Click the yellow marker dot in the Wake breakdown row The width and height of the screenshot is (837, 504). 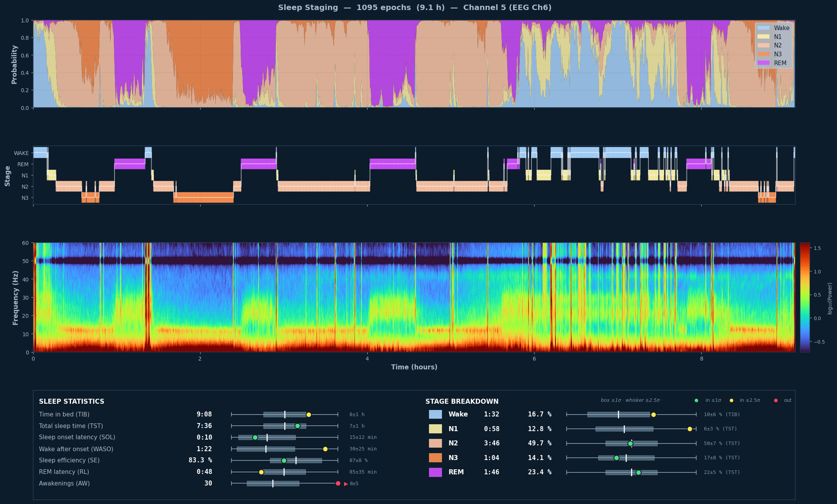click(x=653, y=415)
